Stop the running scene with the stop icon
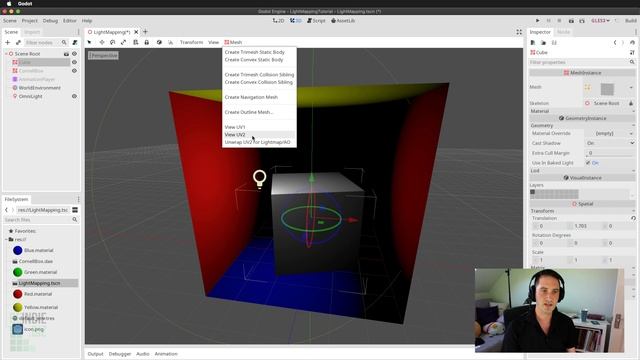The width and height of the screenshot is (640, 360). 559,20
